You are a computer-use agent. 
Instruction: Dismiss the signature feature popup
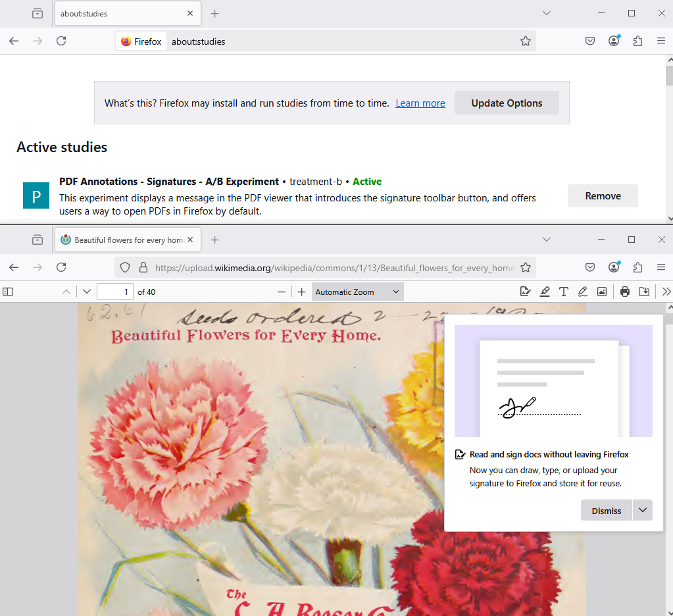click(606, 511)
